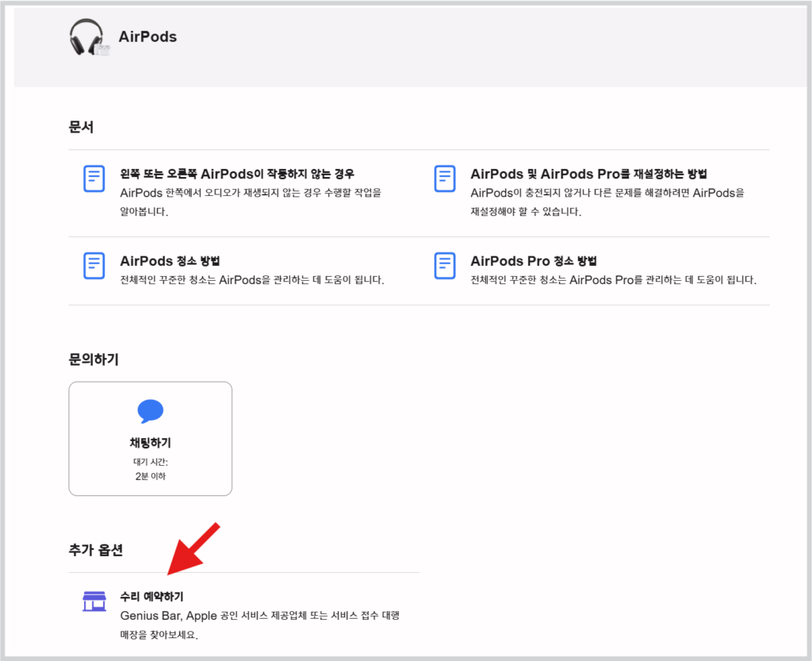Image resolution: width=812 pixels, height=661 pixels.
Task: Click the '문서' section heading
Action: [81, 127]
